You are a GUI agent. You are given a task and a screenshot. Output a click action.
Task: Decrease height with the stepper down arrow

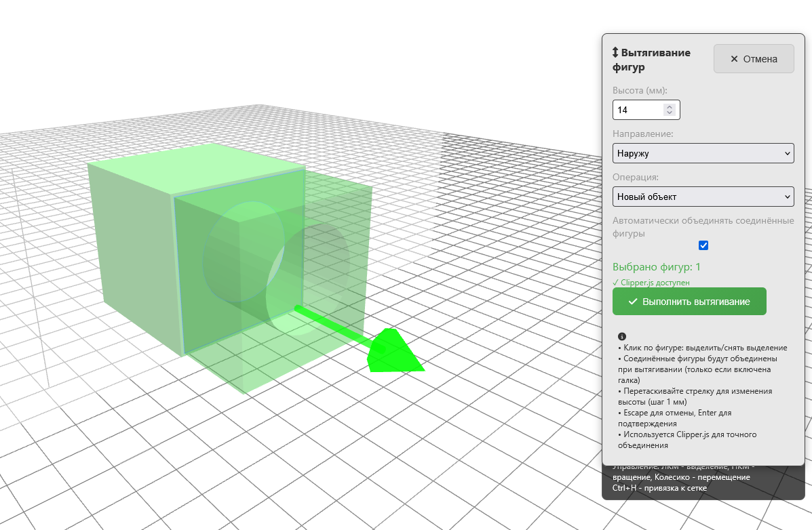coord(670,113)
